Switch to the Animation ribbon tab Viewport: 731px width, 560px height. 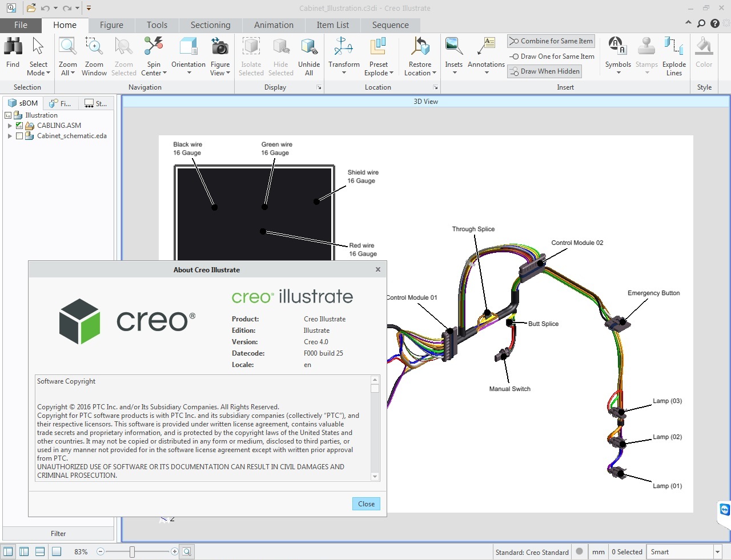click(x=274, y=25)
